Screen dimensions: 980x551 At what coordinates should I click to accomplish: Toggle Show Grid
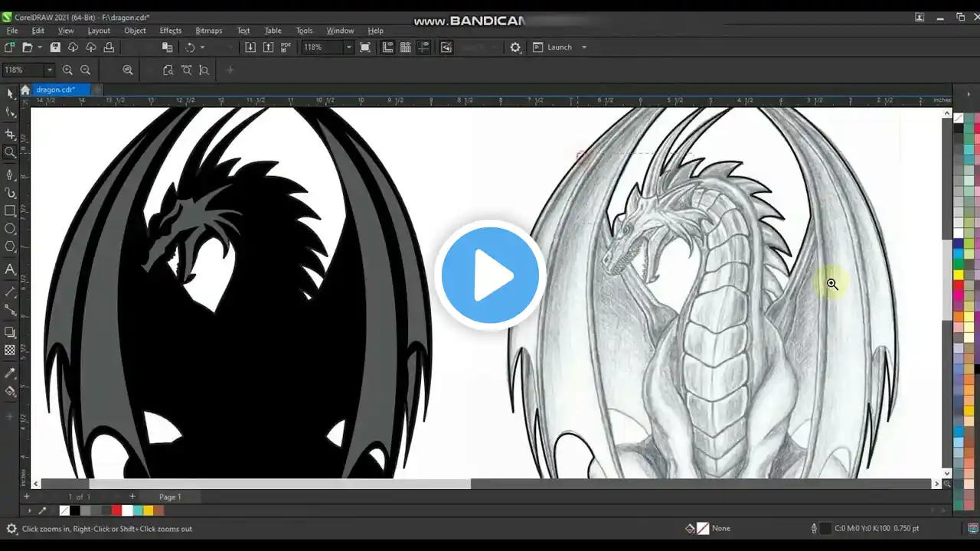pyautogui.click(x=406, y=47)
